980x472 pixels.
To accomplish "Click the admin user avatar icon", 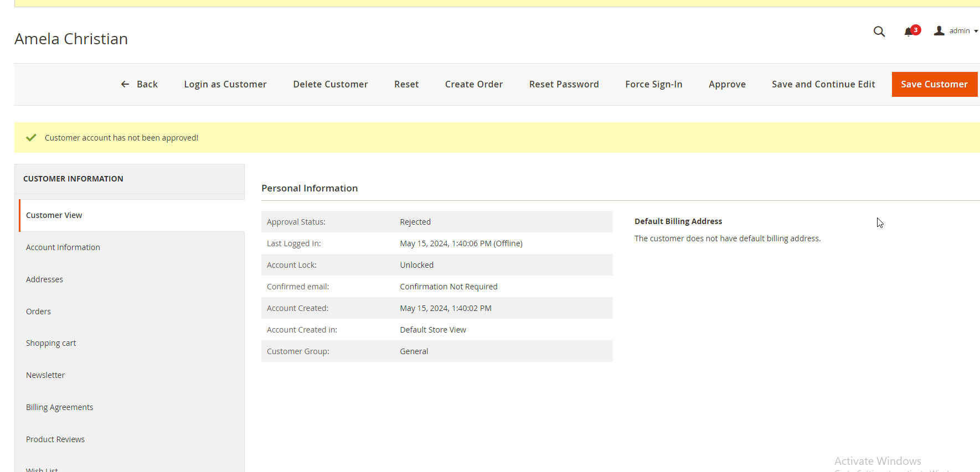I will click(x=939, y=31).
